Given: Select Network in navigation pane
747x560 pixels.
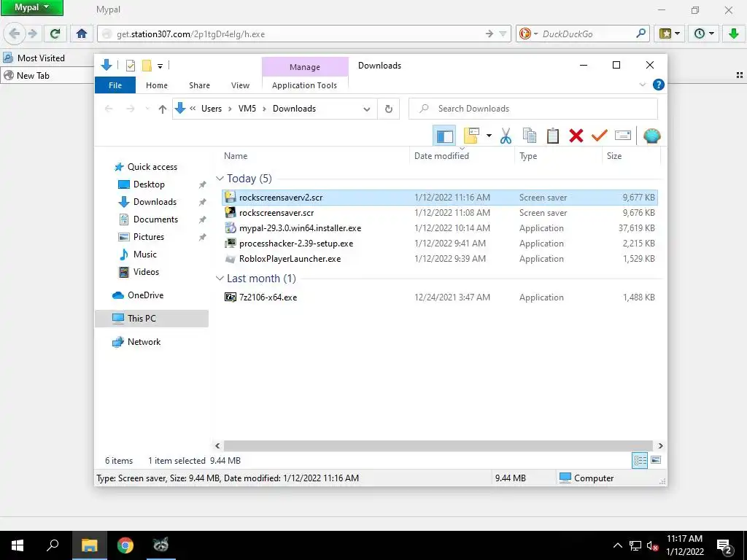Looking at the screenshot, I should [x=144, y=342].
